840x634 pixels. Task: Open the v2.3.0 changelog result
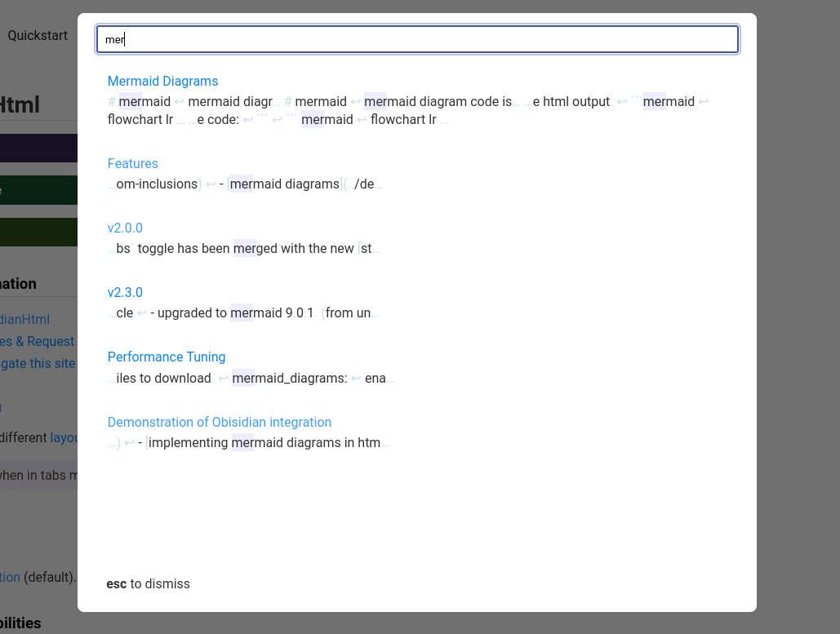tap(125, 292)
